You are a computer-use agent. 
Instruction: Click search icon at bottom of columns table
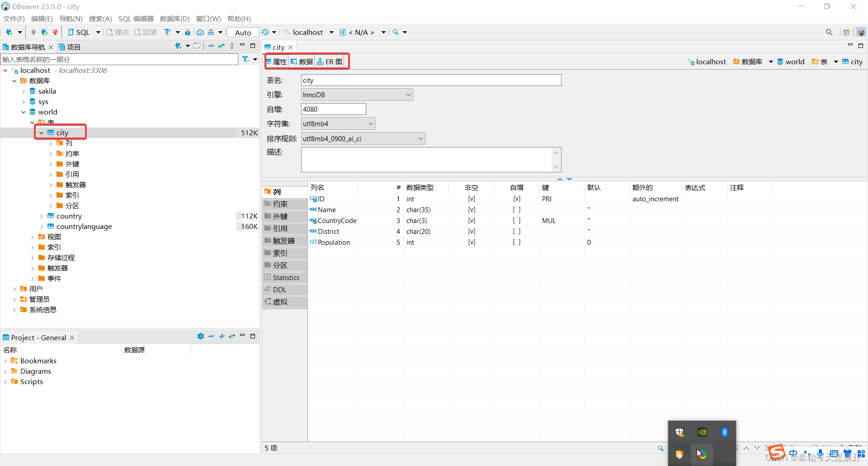pyautogui.click(x=661, y=448)
